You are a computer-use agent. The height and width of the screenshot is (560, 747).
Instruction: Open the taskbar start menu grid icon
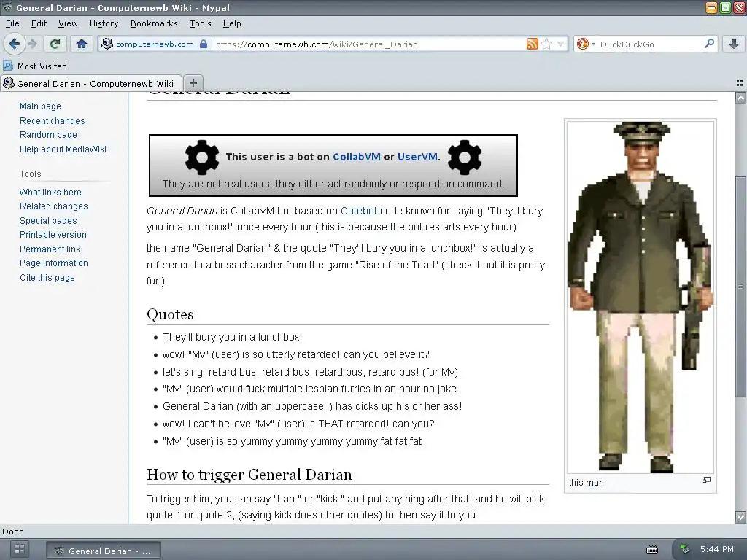[20, 550]
